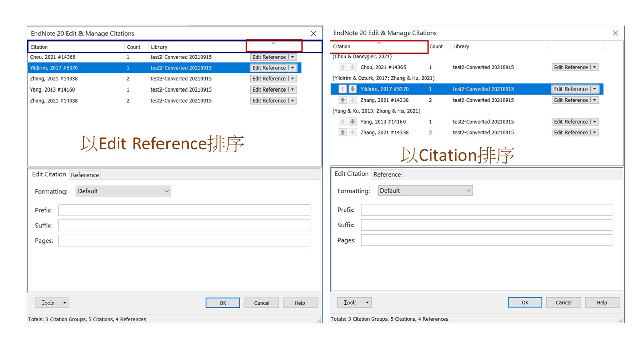Open Edit Reference dropdown arrow for Yildirim, left window
The image size is (644, 362).
293,68
